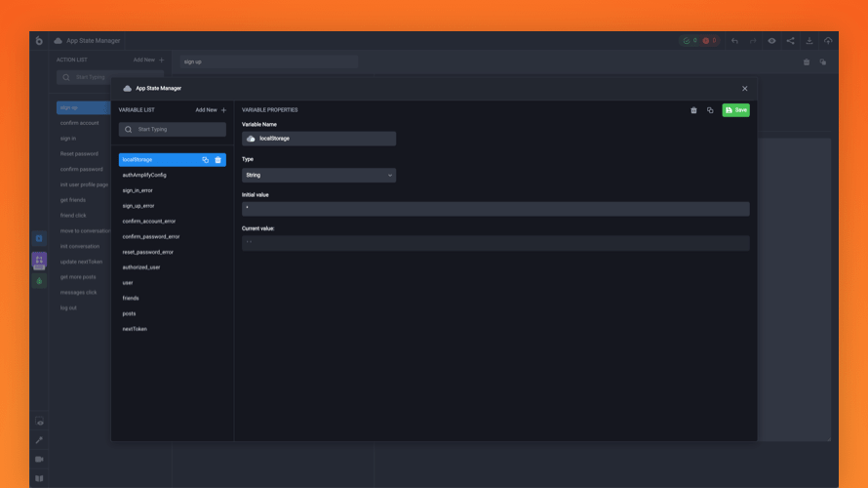Open the video camera icon in sidebar
The image size is (868, 488).
tap(39, 459)
